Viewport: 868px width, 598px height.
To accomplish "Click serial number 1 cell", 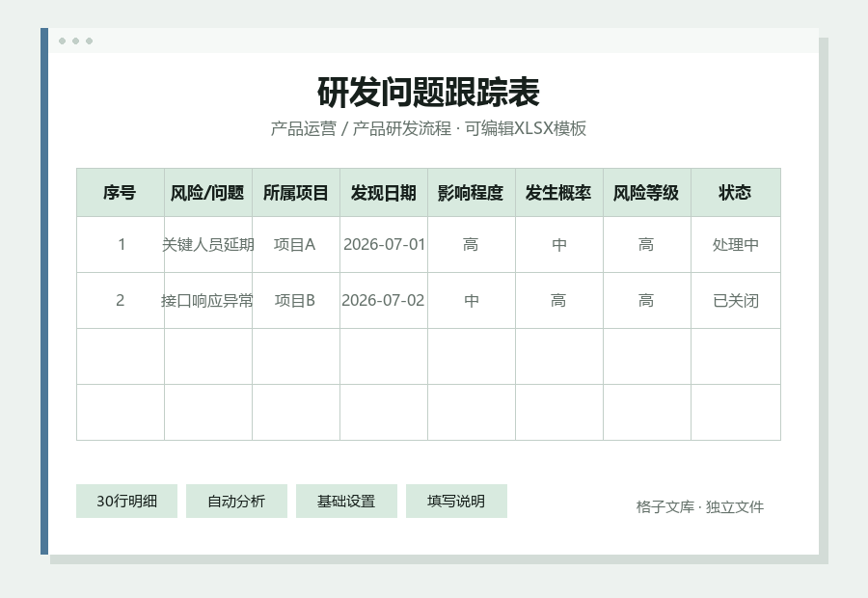I will pos(121,245).
